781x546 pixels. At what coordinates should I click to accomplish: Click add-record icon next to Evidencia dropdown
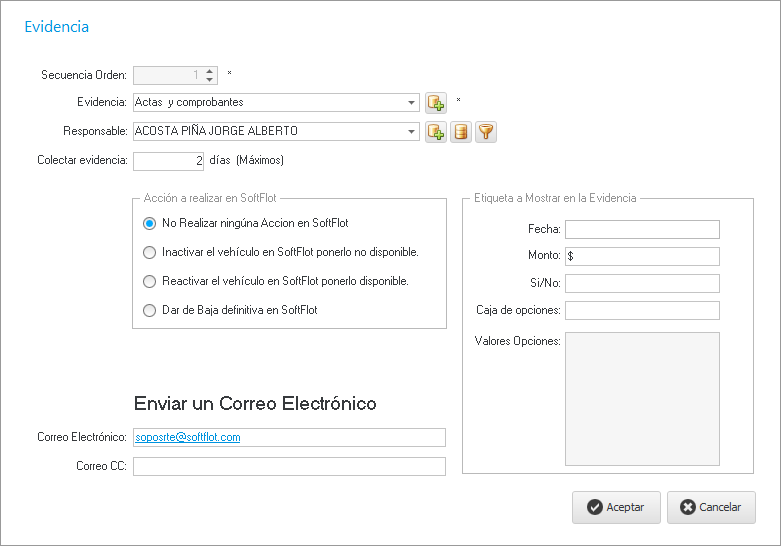tap(435, 102)
